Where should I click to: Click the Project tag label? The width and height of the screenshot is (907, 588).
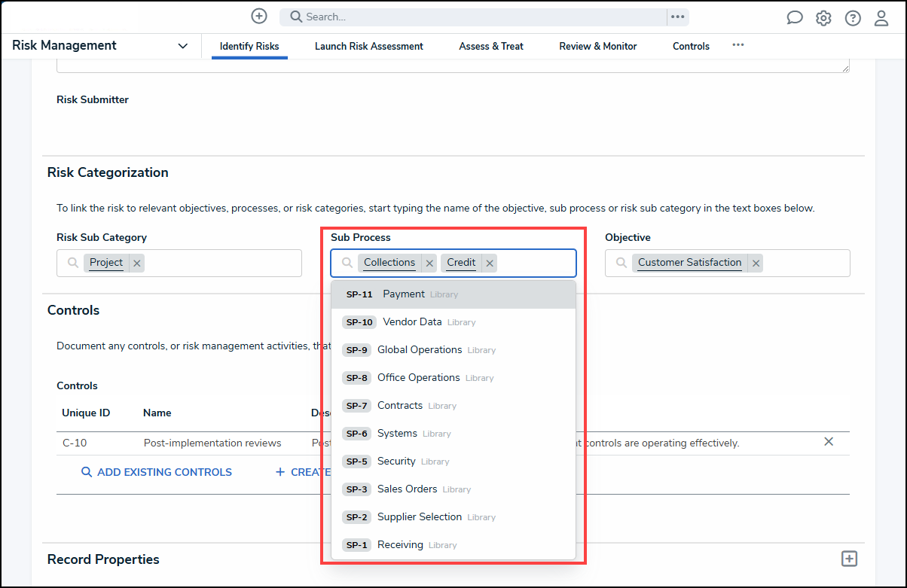point(106,263)
